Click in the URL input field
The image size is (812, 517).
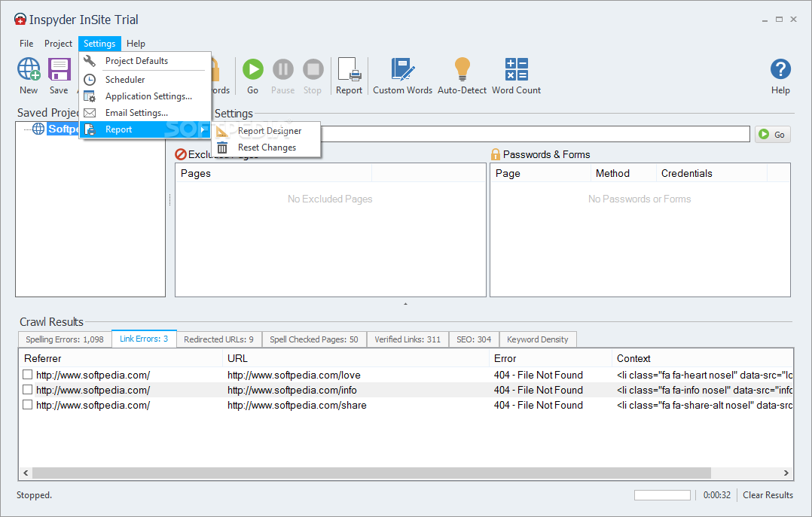tap(535, 134)
